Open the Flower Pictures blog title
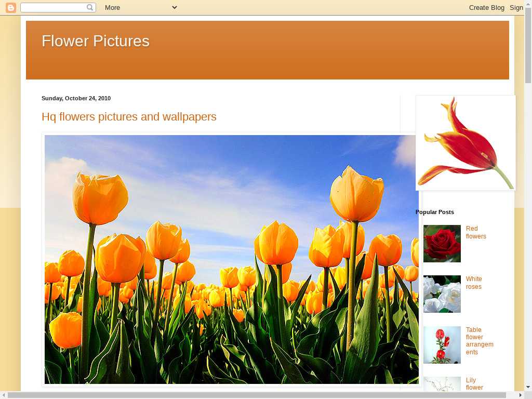 pyautogui.click(x=96, y=41)
